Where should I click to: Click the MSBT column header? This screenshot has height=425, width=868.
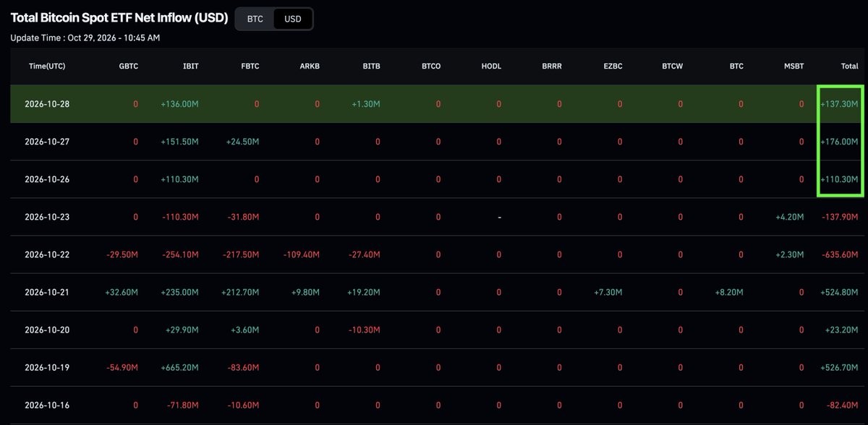pos(793,66)
